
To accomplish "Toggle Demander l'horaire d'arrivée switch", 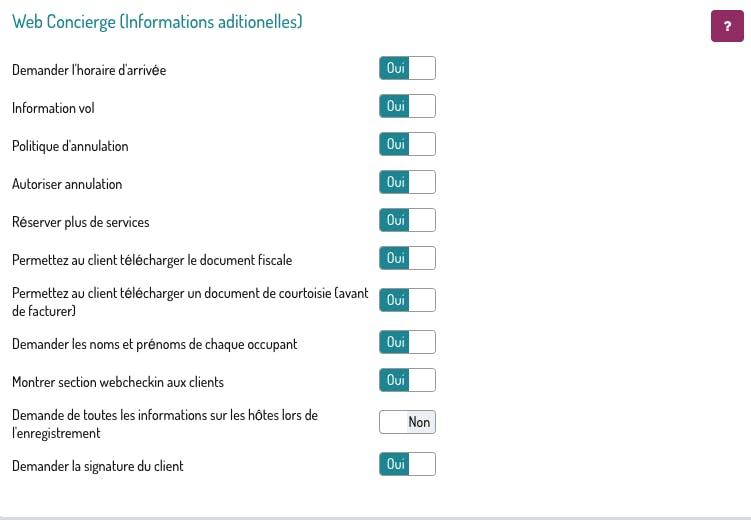I will click(407, 68).
